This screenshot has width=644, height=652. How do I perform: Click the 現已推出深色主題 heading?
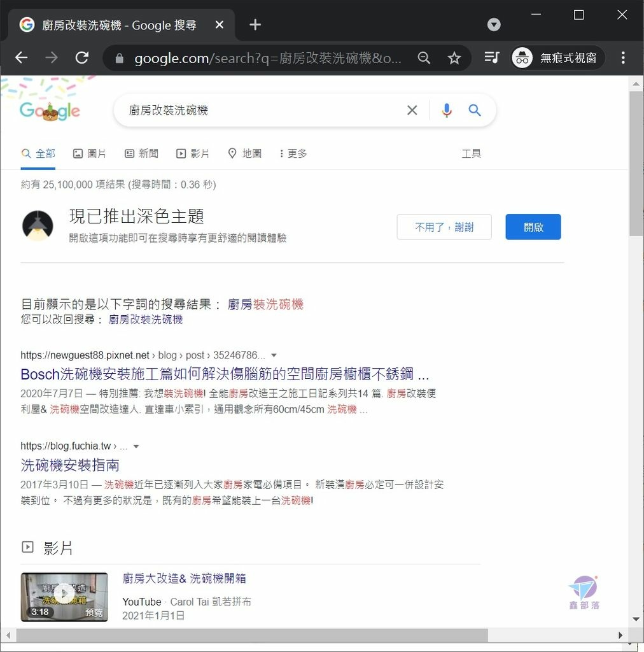tap(137, 216)
